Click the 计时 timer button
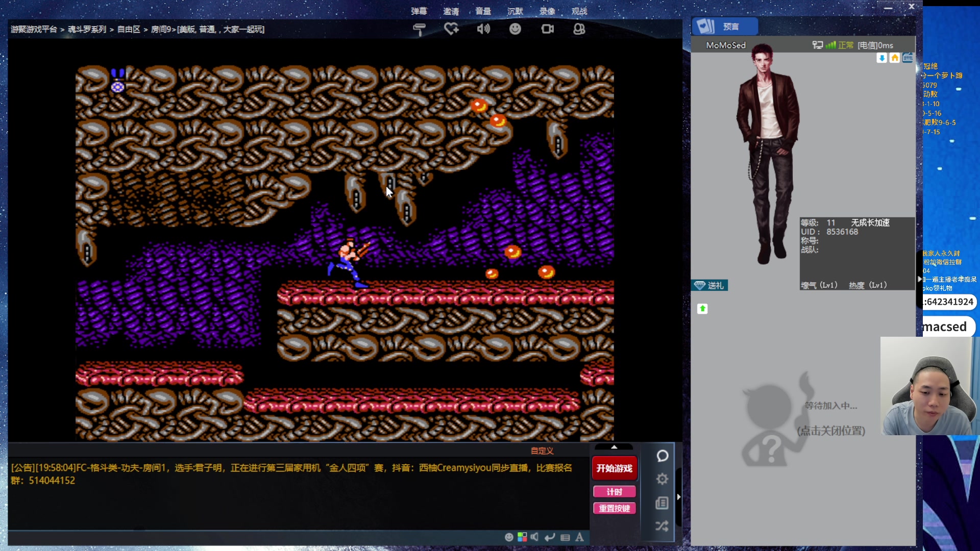The height and width of the screenshot is (551, 980). (615, 492)
